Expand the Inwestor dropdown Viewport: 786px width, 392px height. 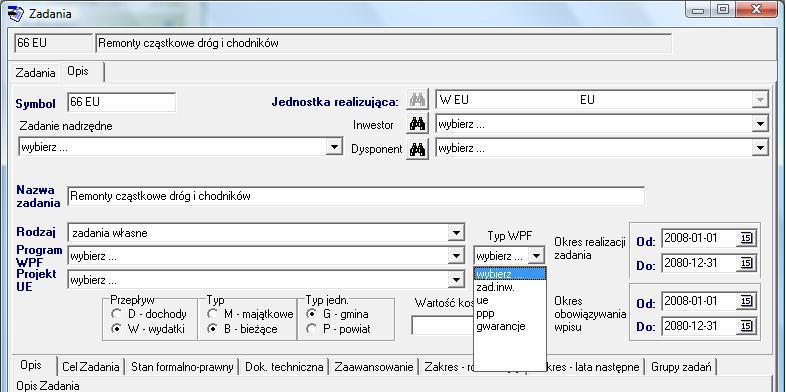760,124
